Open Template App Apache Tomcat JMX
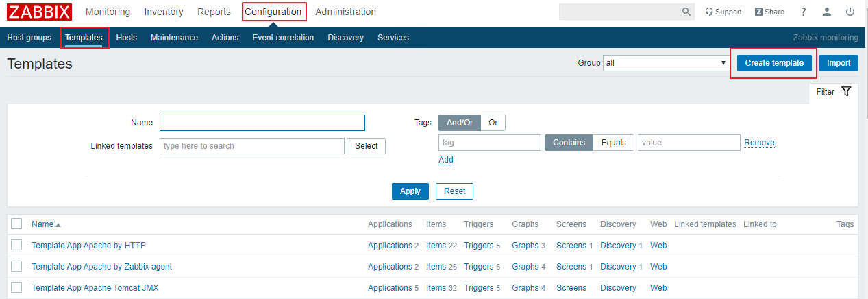Viewport: 868px width, 299px height. point(95,288)
